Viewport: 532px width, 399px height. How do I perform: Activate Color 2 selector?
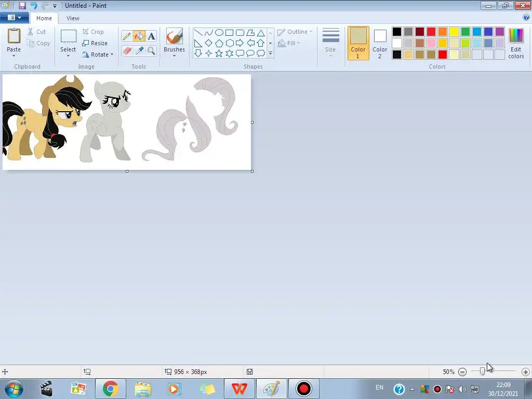380,43
